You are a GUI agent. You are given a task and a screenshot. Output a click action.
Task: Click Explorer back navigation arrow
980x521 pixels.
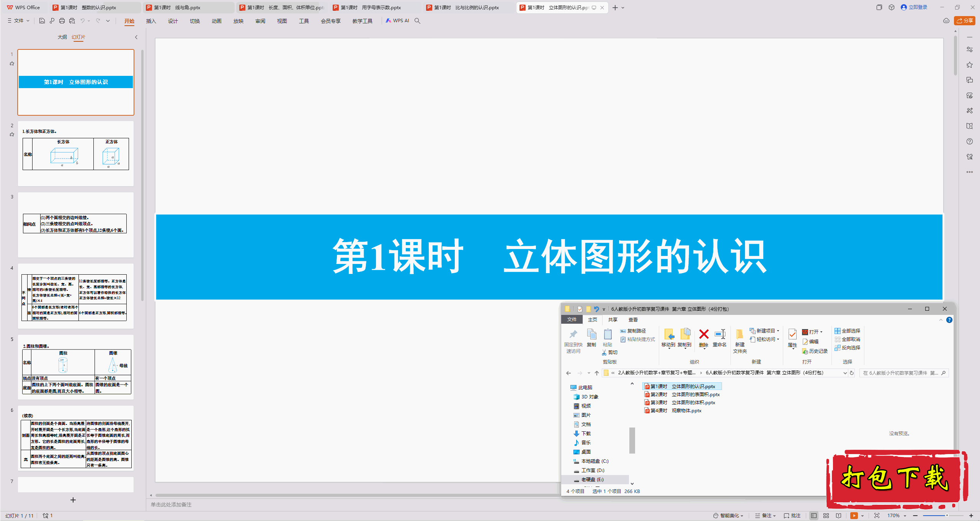coord(568,373)
